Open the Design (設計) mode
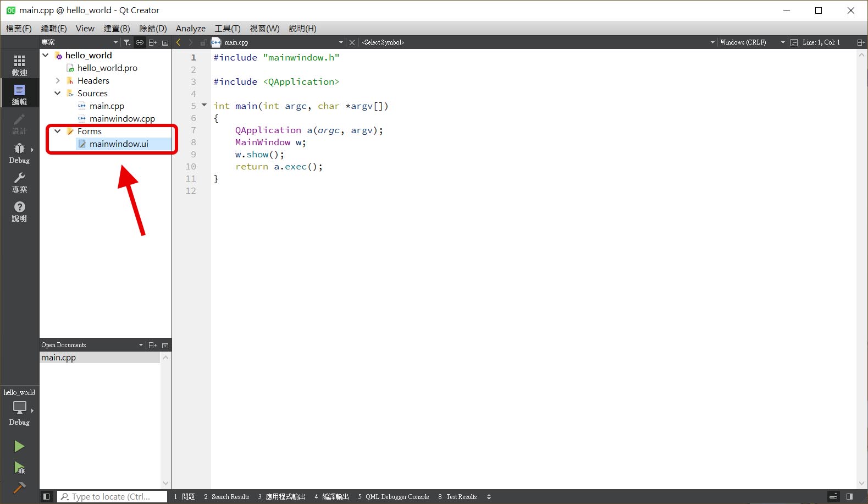Image resolution: width=868 pixels, height=504 pixels. click(x=19, y=124)
